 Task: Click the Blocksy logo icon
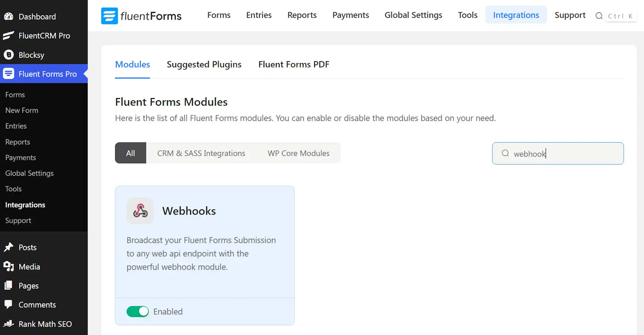pos(9,55)
